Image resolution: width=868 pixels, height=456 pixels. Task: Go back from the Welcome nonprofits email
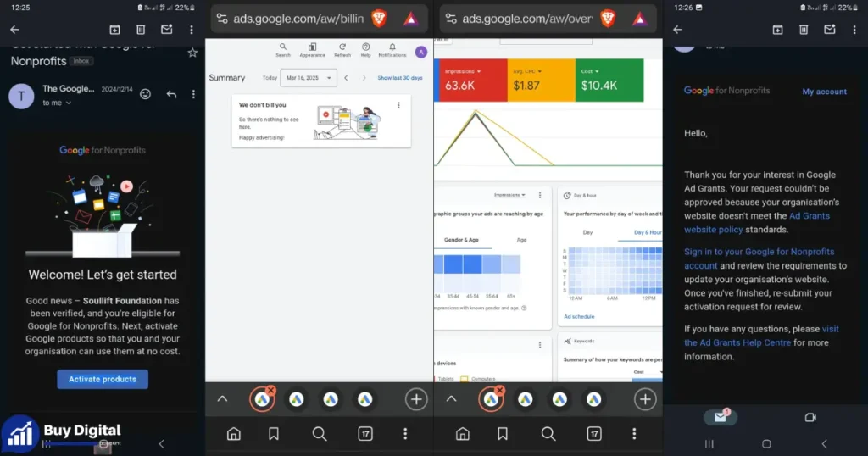coord(15,30)
